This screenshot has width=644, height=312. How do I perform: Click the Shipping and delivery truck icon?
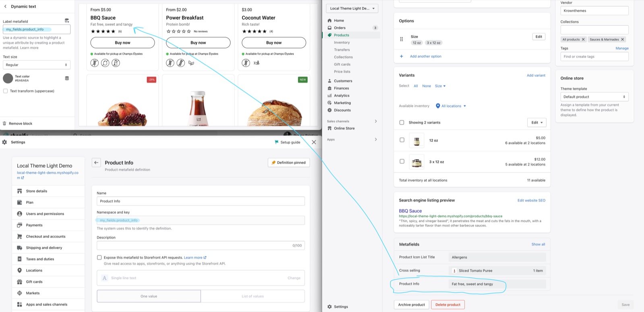(19, 248)
